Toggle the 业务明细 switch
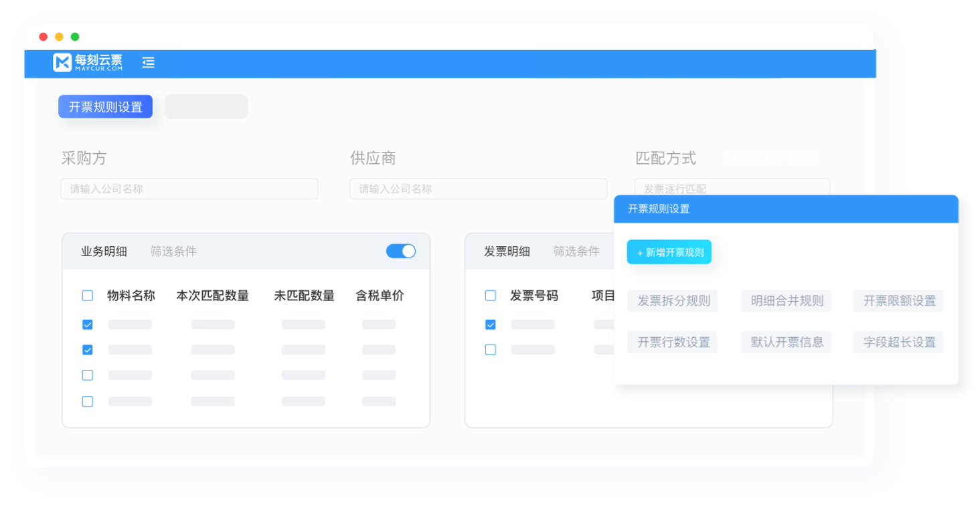This screenshot has width=980, height=507. click(400, 251)
